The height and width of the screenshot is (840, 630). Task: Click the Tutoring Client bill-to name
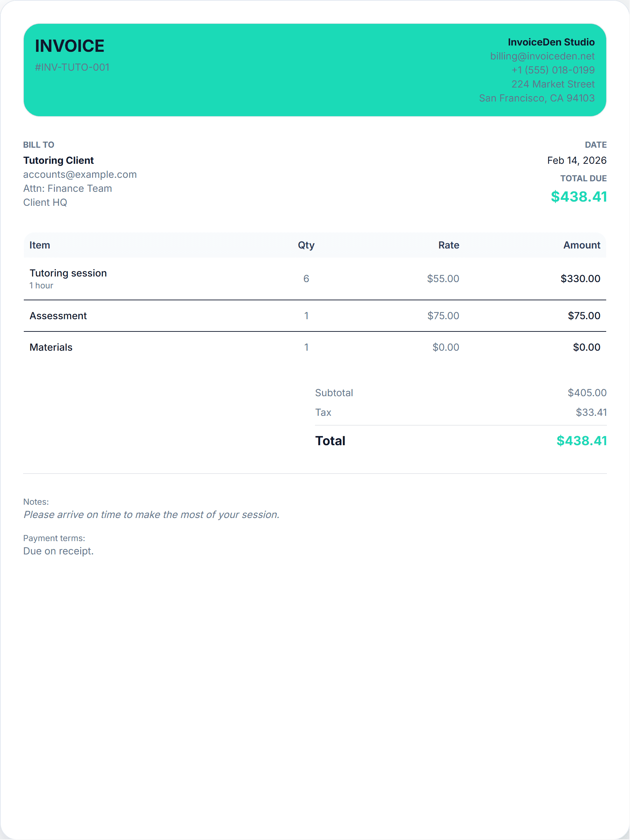[x=58, y=161]
